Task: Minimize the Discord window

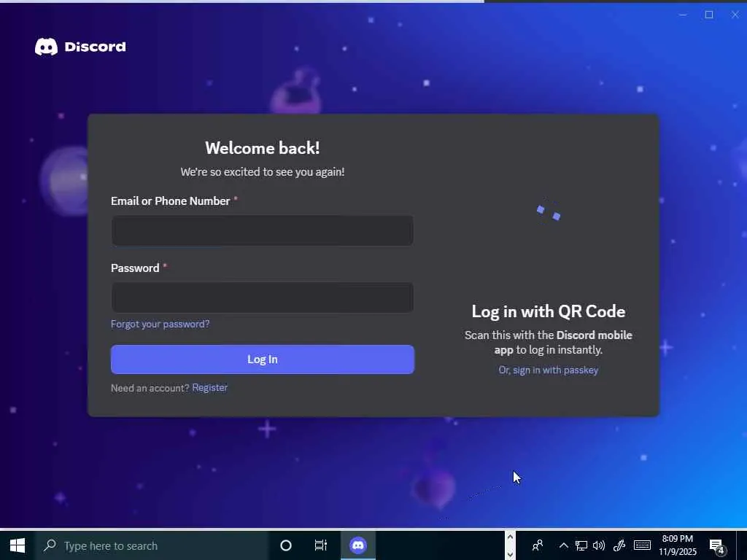Action: click(683, 15)
